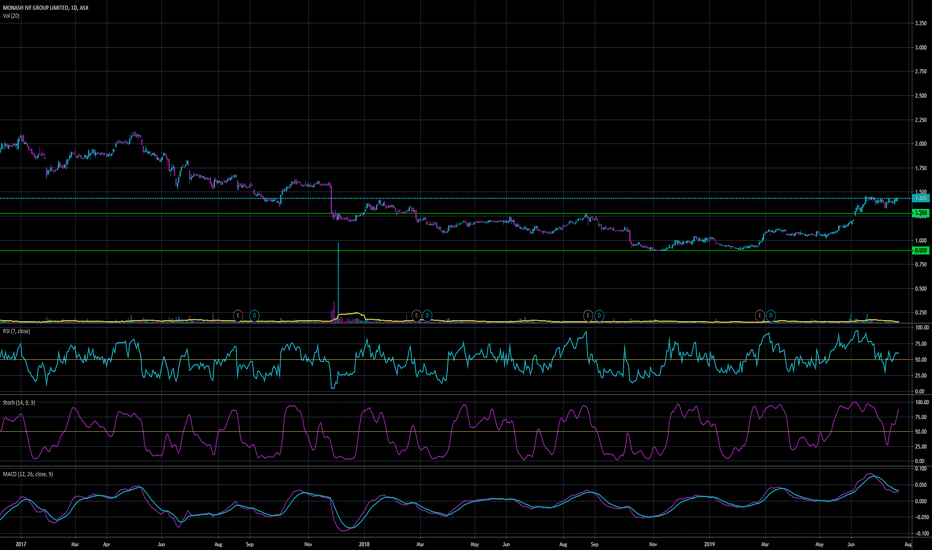Click the 2.750 price axis label
This screenshot has width=932, height=550.
click(921, 71)
